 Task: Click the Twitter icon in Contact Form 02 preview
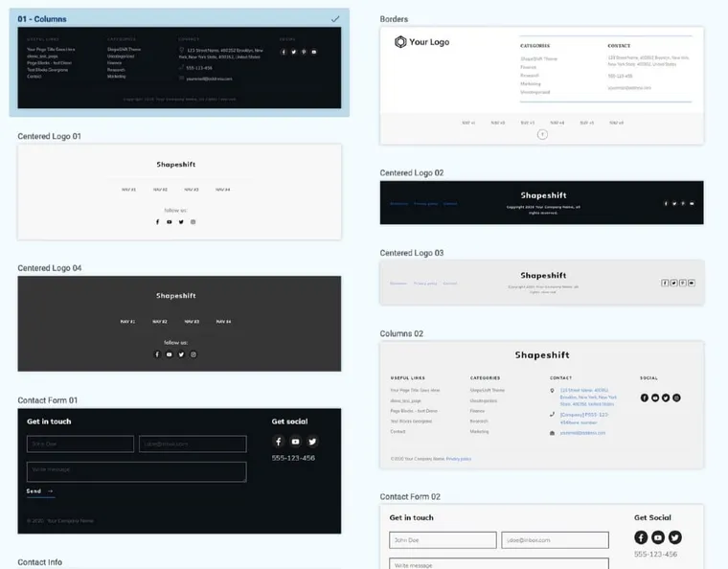click(x=675, y=537)
